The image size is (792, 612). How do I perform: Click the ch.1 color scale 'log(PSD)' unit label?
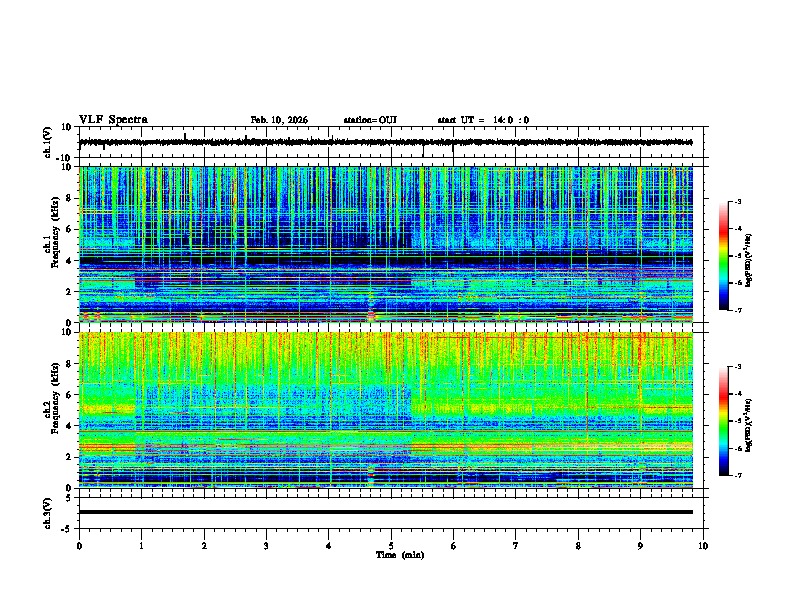point(749,260)
